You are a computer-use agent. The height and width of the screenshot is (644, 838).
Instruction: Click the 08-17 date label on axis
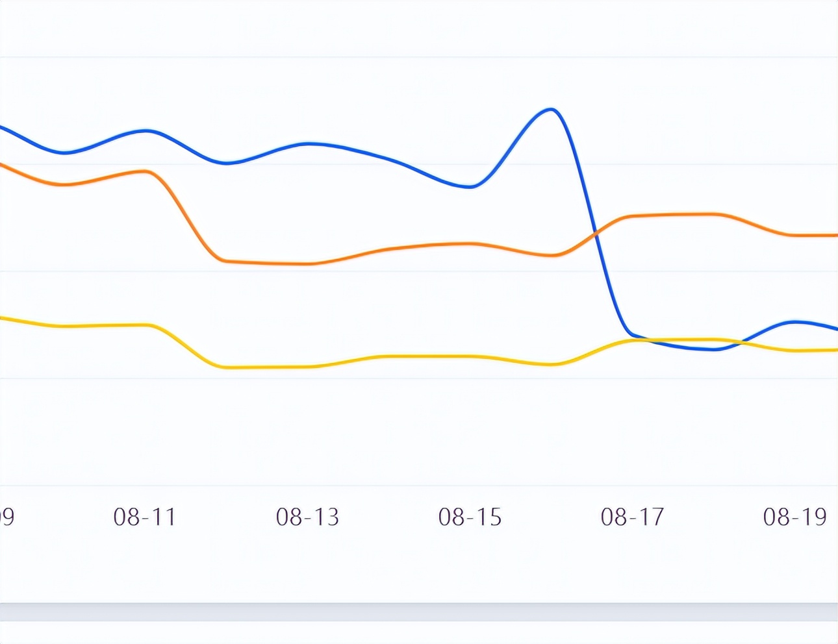632,517
